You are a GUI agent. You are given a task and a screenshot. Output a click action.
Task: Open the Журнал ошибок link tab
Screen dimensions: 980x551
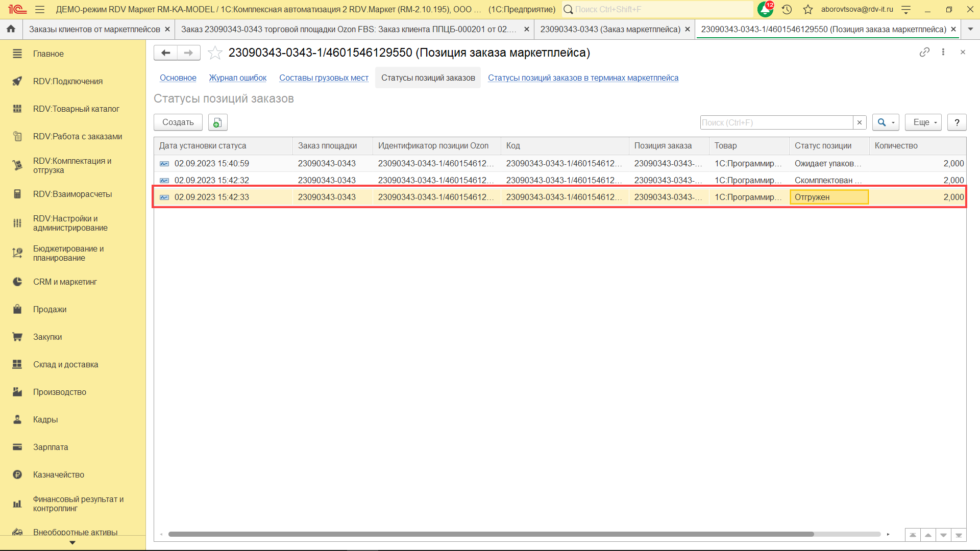point(237,78)
